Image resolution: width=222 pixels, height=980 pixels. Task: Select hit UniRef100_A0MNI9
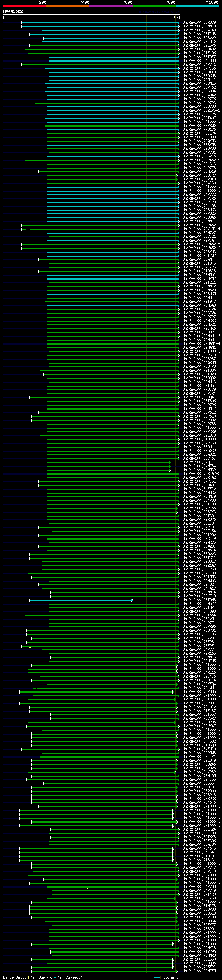tap(199, 26)
